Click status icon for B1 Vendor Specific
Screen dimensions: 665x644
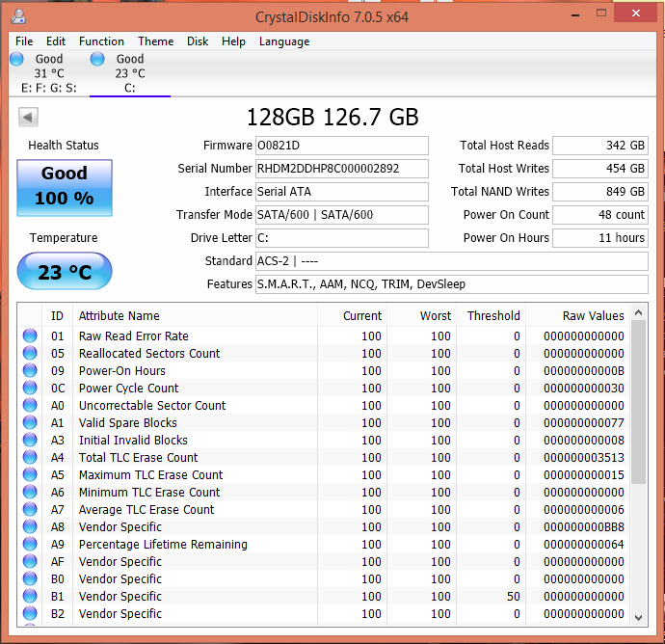point(30,596)
